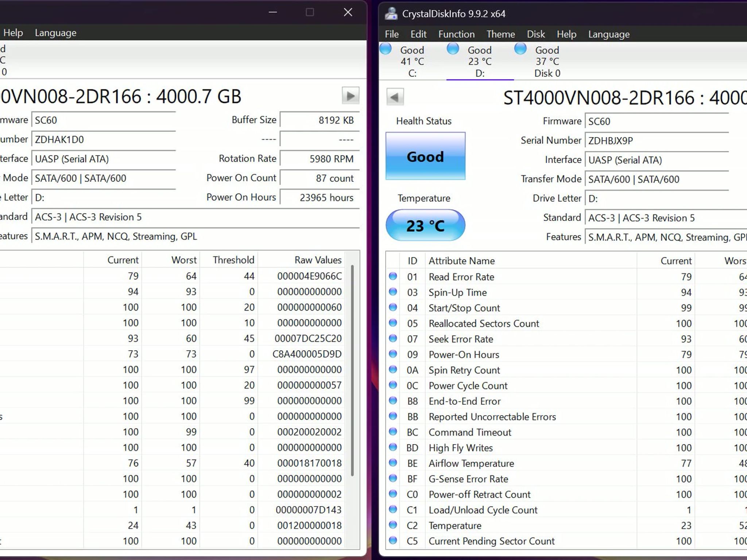Viewport: 747px width, 560px height.
Task: Click the status circle for High Fly Writes
Action: (393, 447)
